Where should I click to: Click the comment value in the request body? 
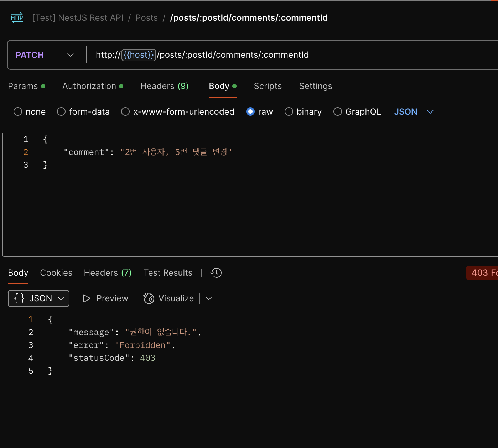click(176, 152)
